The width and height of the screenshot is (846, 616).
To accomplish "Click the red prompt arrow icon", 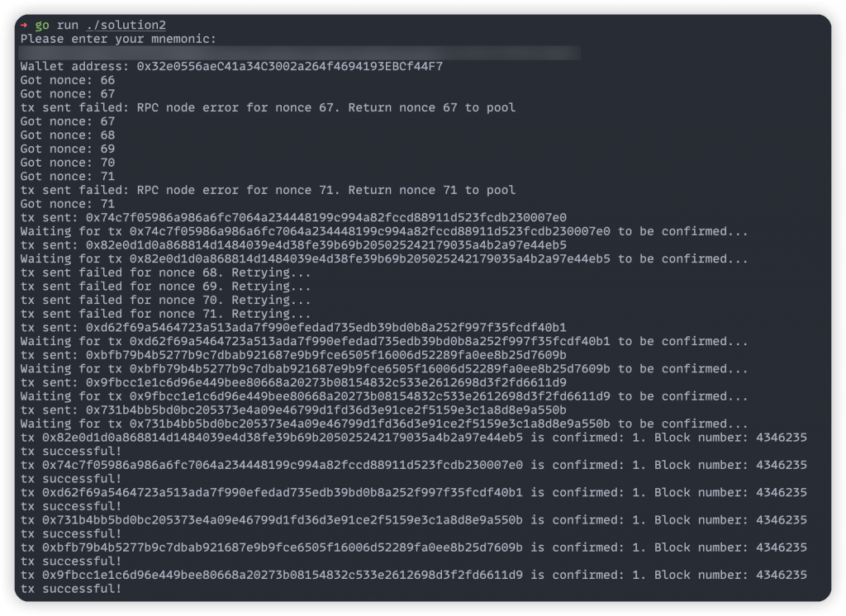I will [x=24, y=25].
